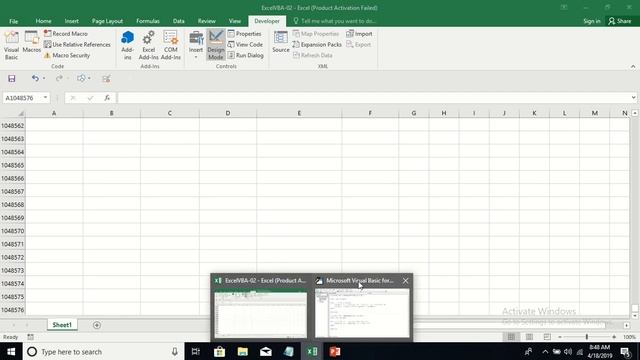Open Excel Add-ins dialog
The width and height of the screenshot is (640, 360).
[x=149, y=45]
